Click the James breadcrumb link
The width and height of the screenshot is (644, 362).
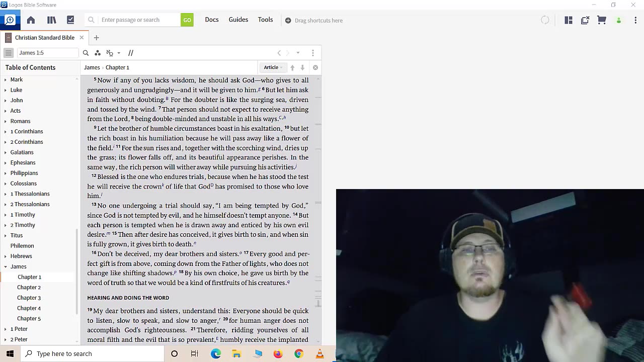point(92,67)
